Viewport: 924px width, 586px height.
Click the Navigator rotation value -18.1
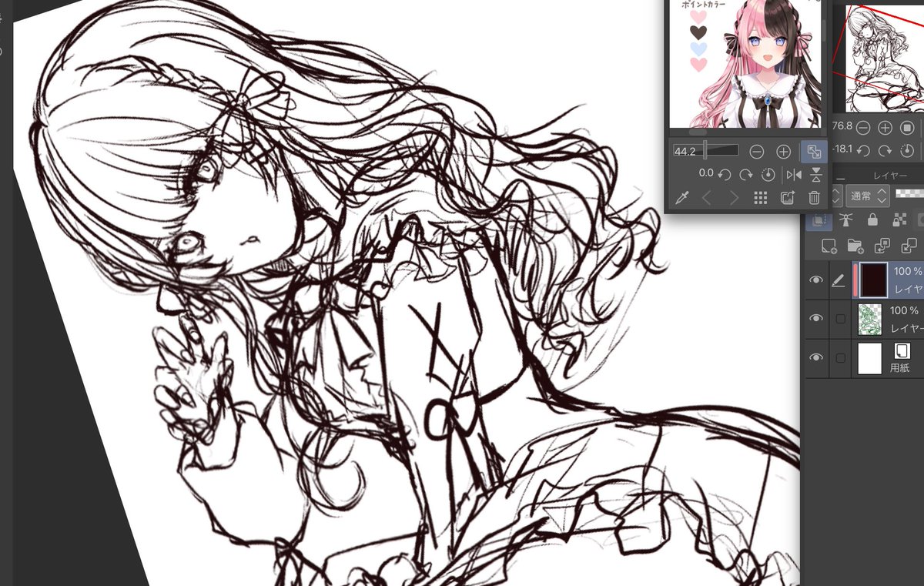point(842,149)
